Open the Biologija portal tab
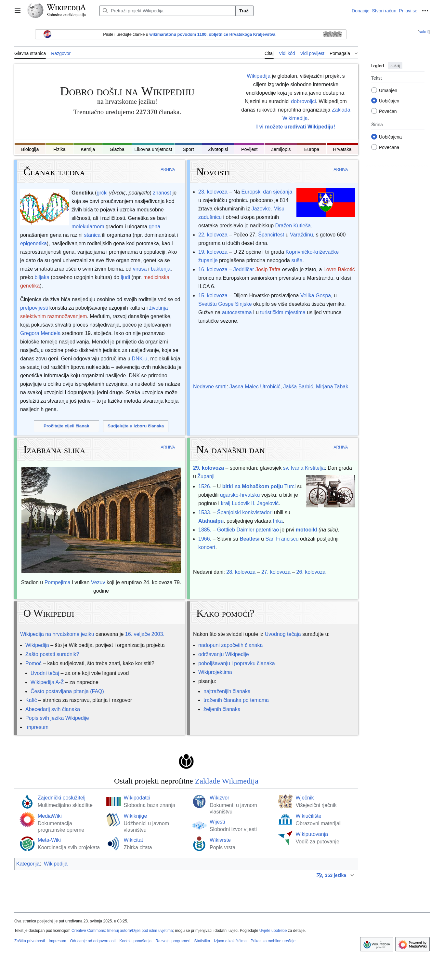Image resolution: width=444 pixels, height=980 pixels. (x=30, y=149)
